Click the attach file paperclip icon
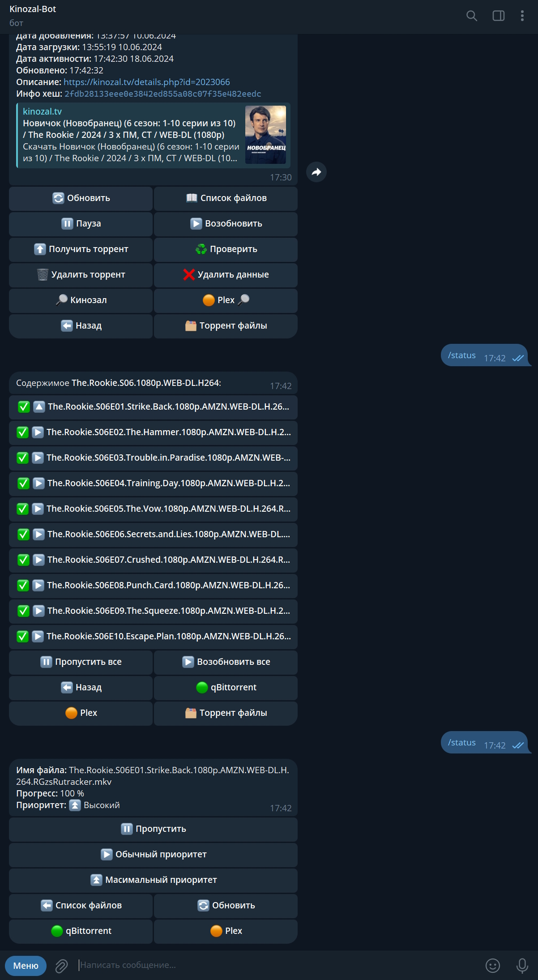The width and height of the screenshot is (538, 980). pyautogui.click(x=61, y=966)
